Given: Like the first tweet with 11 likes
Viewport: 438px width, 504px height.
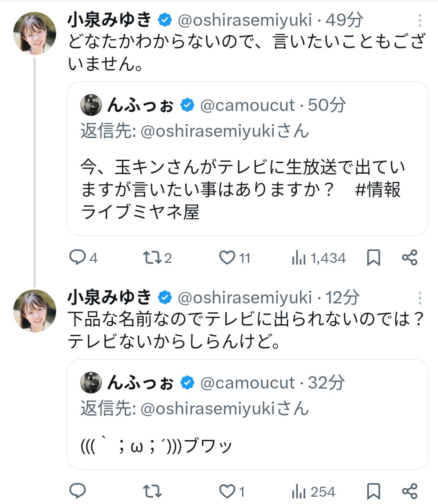Looking at the screenshot, I should tap(227, 258).
